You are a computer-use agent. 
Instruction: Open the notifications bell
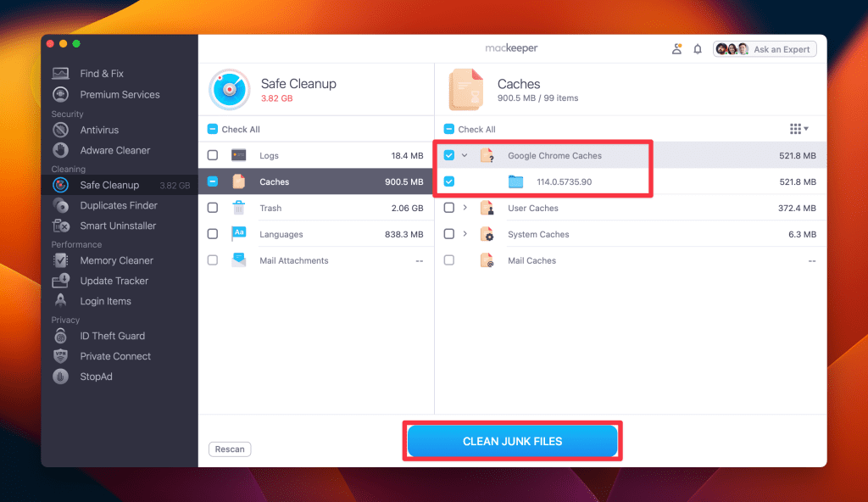(698, 49)
